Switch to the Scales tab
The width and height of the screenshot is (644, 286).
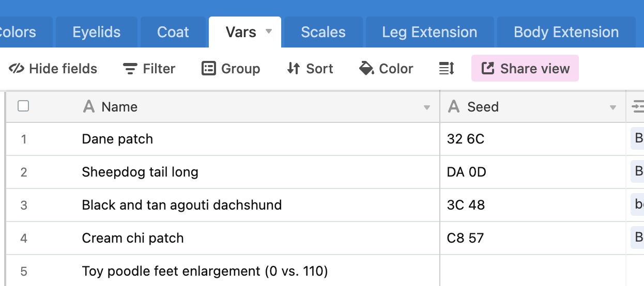[x=324, y=32]
